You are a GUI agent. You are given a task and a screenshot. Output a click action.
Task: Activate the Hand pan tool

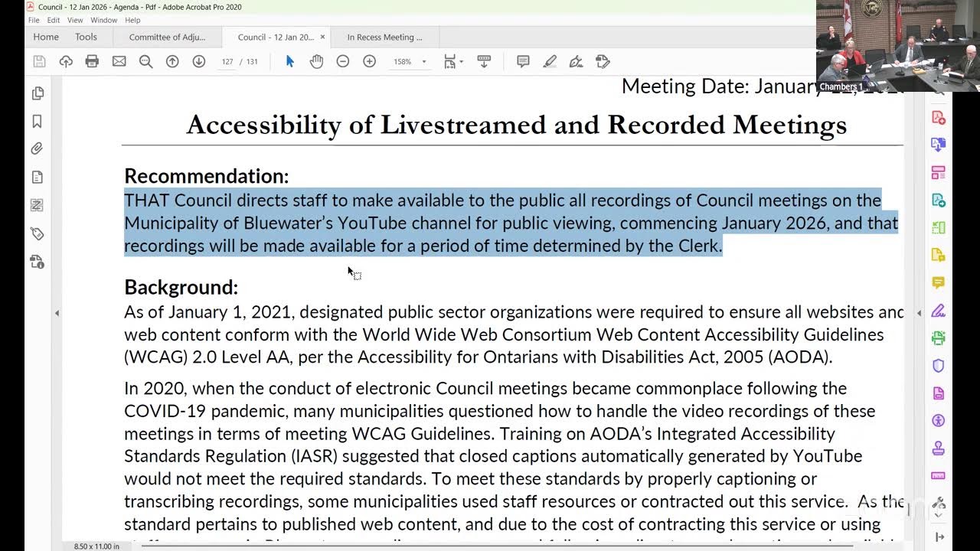pyautogui.click(x=316, y=61)
